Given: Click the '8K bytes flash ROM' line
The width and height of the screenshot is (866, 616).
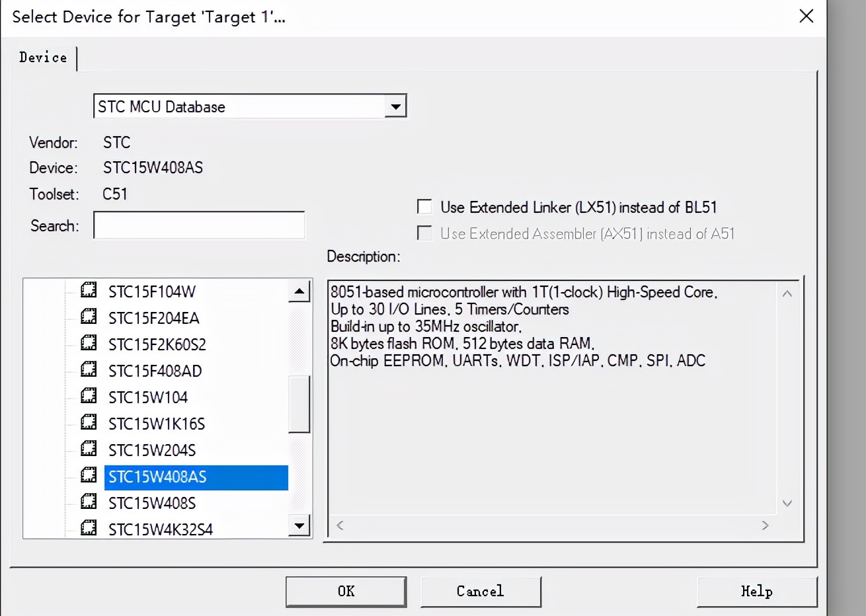Looking at the screenshot, I should click(462, 344).
